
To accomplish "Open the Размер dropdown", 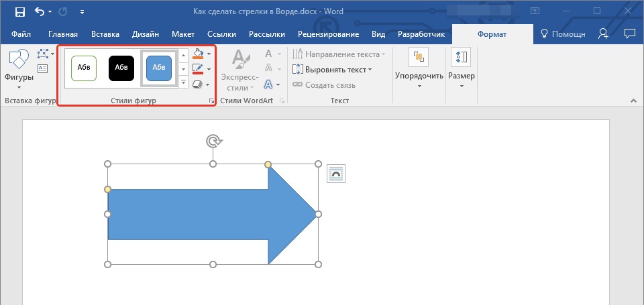I will point(462,70).
